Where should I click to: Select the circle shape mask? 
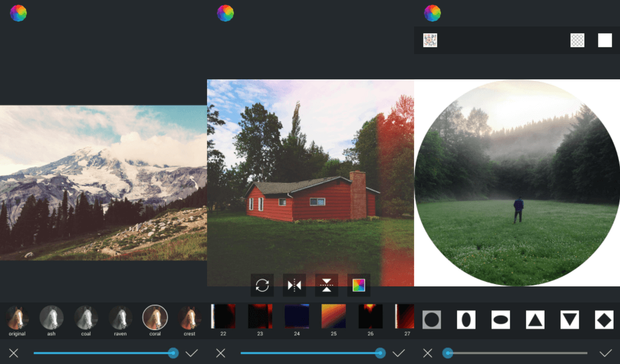click(432, 319)
